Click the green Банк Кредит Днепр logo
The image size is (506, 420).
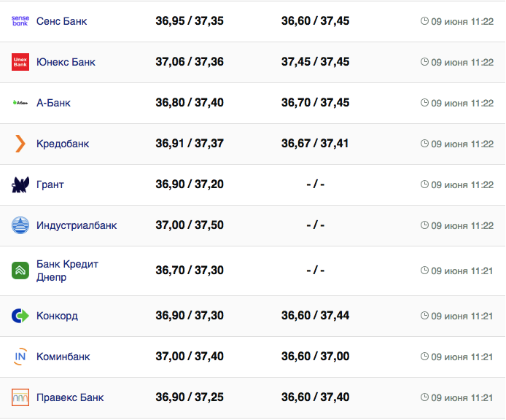tap(20, 271)
